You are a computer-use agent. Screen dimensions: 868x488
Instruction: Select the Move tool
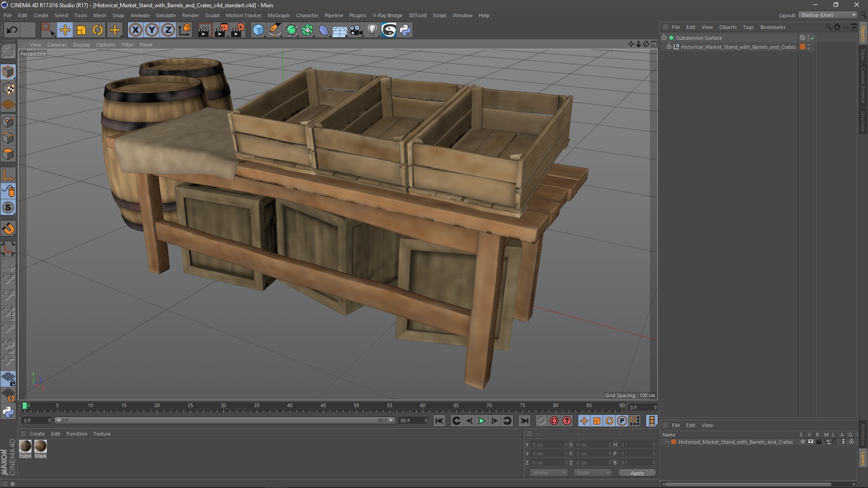point(65,30)
